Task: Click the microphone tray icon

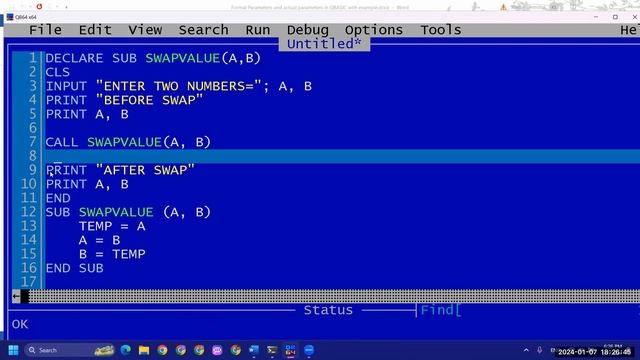Action: [540, 350]
